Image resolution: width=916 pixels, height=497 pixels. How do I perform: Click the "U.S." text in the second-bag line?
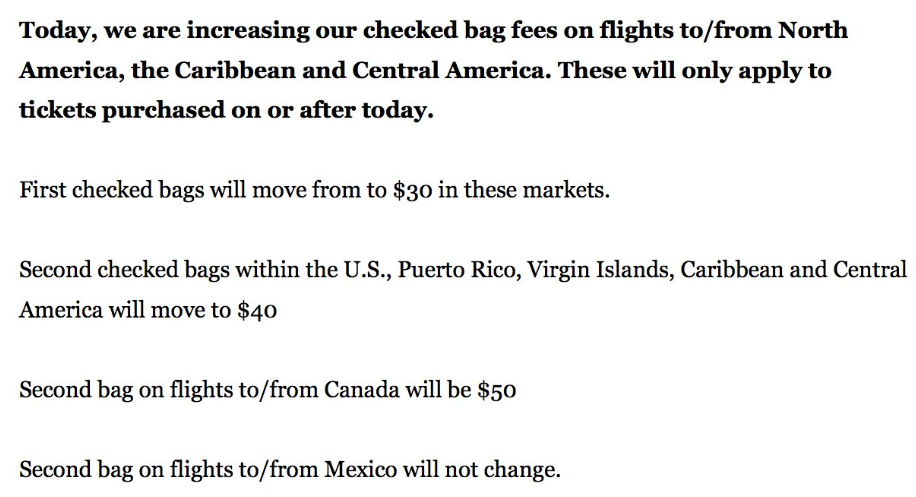coord(362,270)
